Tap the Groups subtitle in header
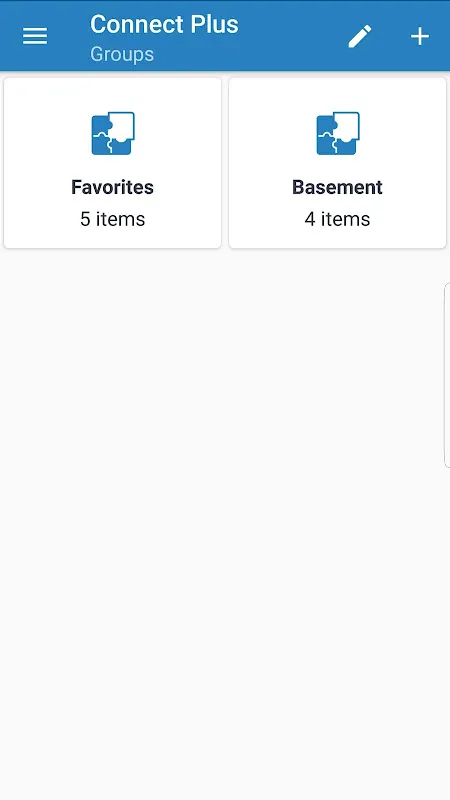This screenshot has height=800, width=450. pyautogui.click(x=122, y=54)
